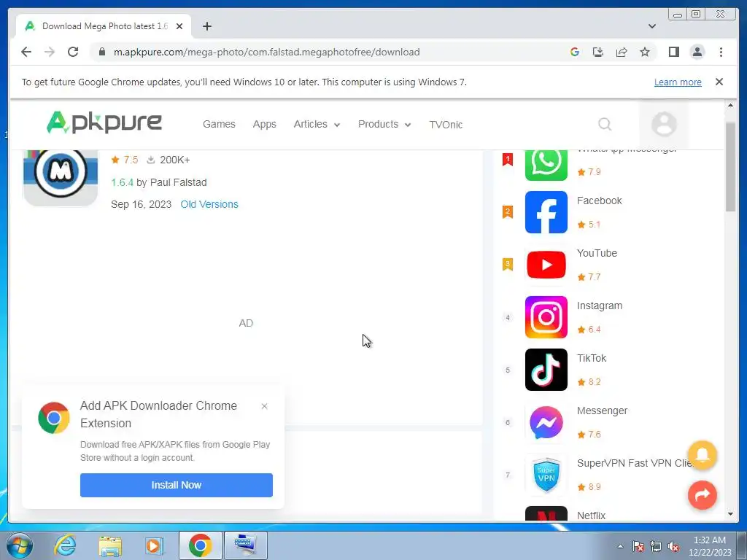Open the SuperVPN app icon

546,475
